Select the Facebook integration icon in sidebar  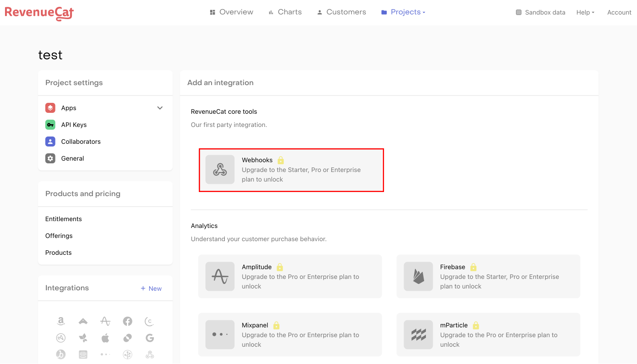[x=128, y=321]
